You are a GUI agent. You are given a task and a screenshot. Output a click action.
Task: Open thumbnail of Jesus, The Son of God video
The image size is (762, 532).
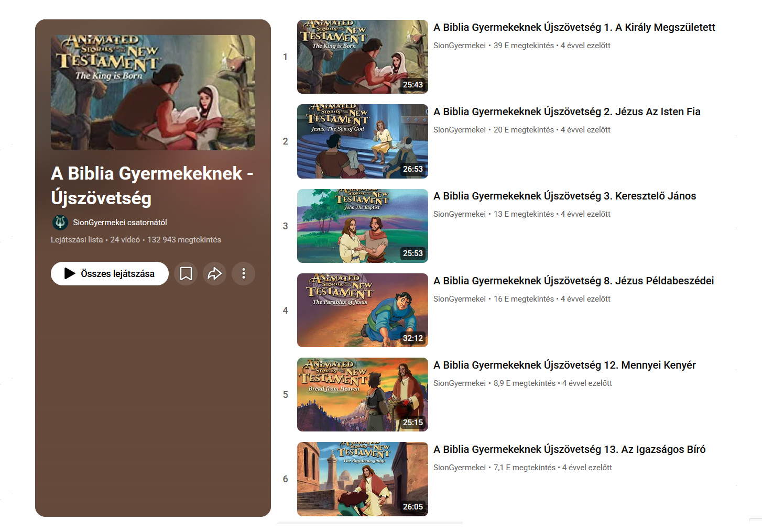pyautogui.click(x=362, y=141)
